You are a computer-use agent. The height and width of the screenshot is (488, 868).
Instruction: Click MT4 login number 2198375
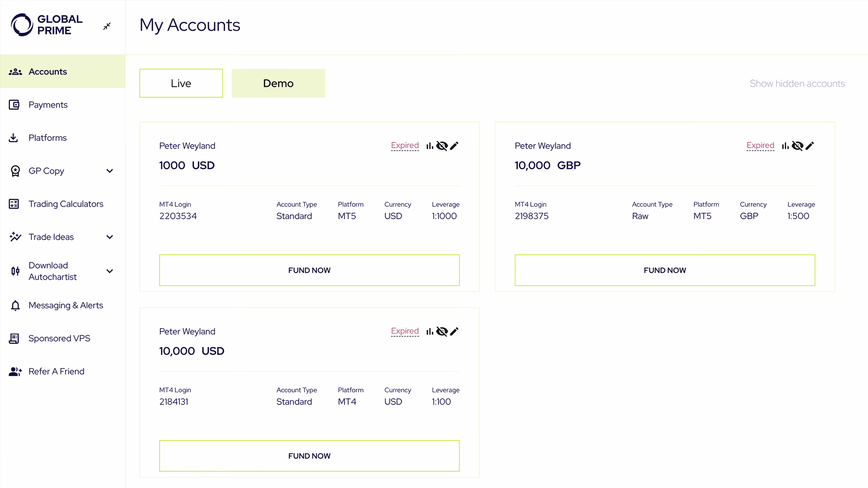click(532, 216)
